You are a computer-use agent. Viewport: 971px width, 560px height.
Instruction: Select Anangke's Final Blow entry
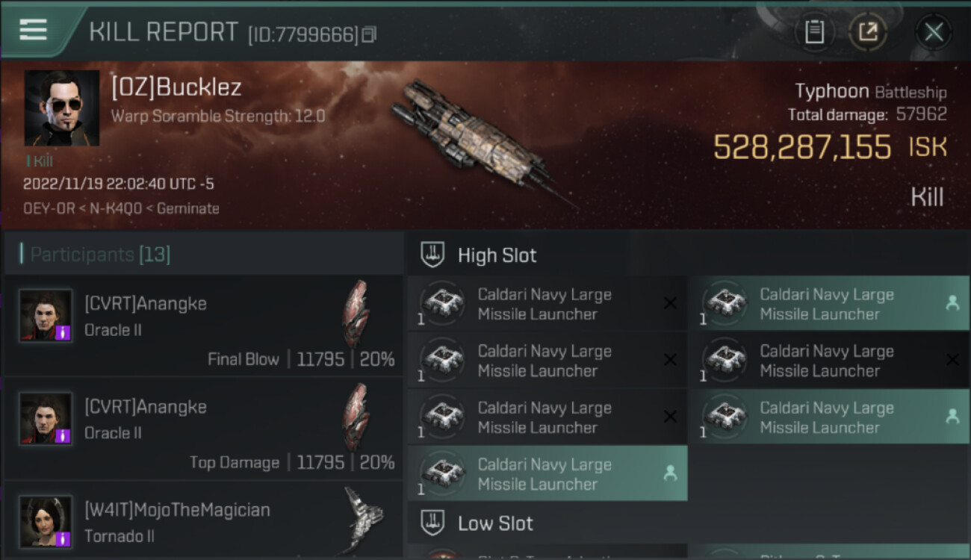click(x=203, y=325)
